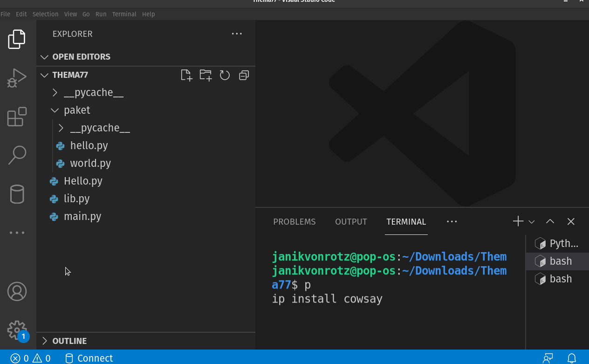This screenshot has height=364, width=589.
Task: Open main.py from the Explorer
Action: [82, 216]
